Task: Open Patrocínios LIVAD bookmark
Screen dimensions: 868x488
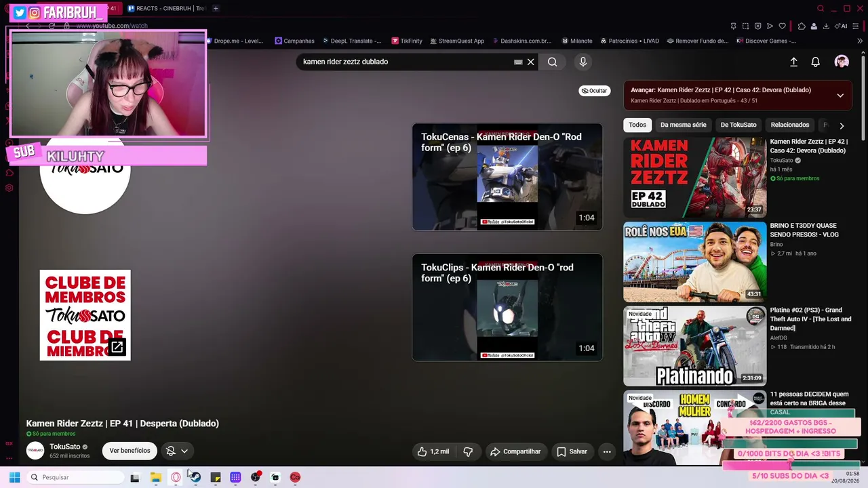Action: [x=629, y=41]
